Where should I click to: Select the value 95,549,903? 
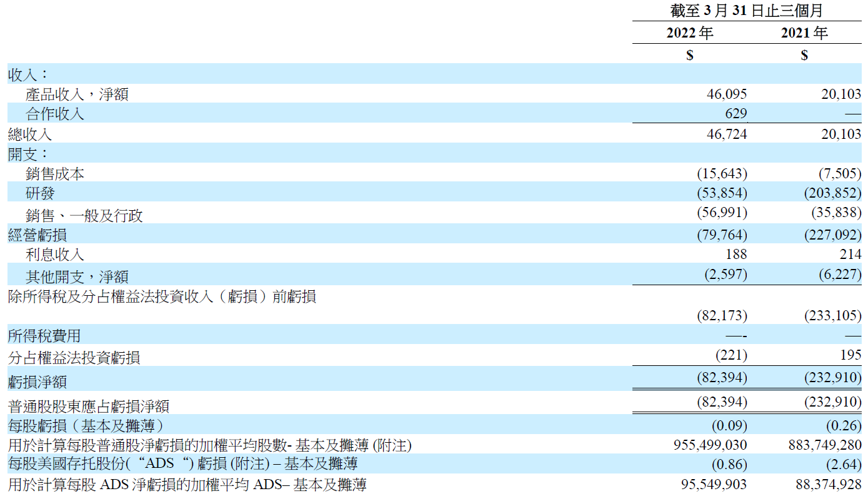tap(714, 484)
